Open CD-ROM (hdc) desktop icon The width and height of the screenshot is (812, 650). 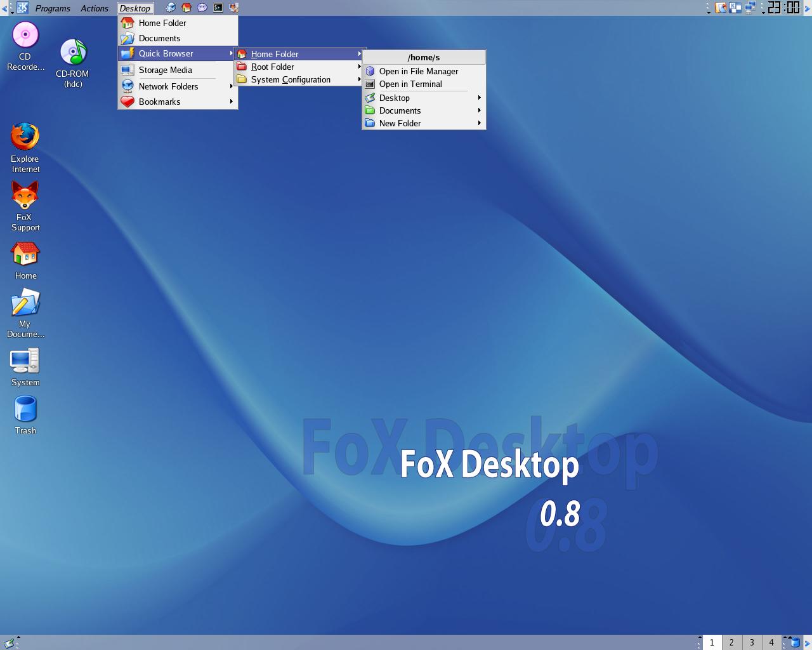[72, 63]
